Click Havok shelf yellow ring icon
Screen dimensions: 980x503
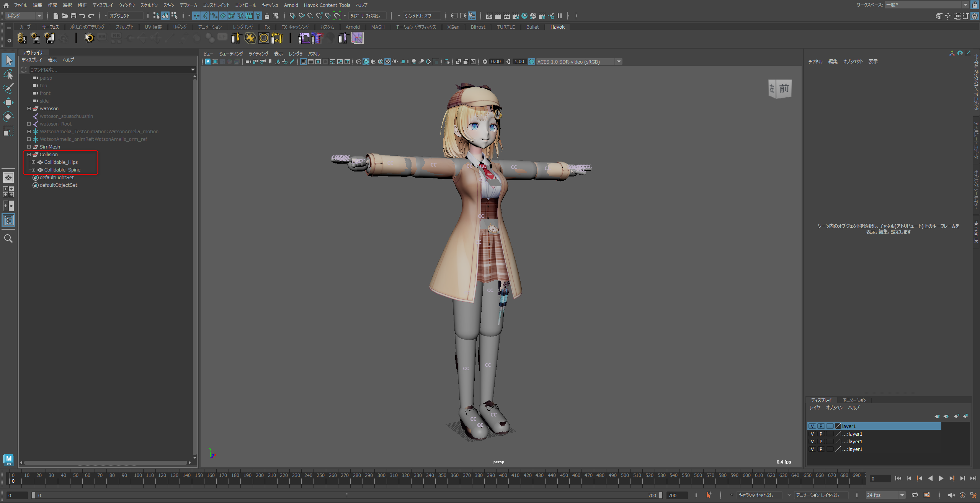pos(264,38)
